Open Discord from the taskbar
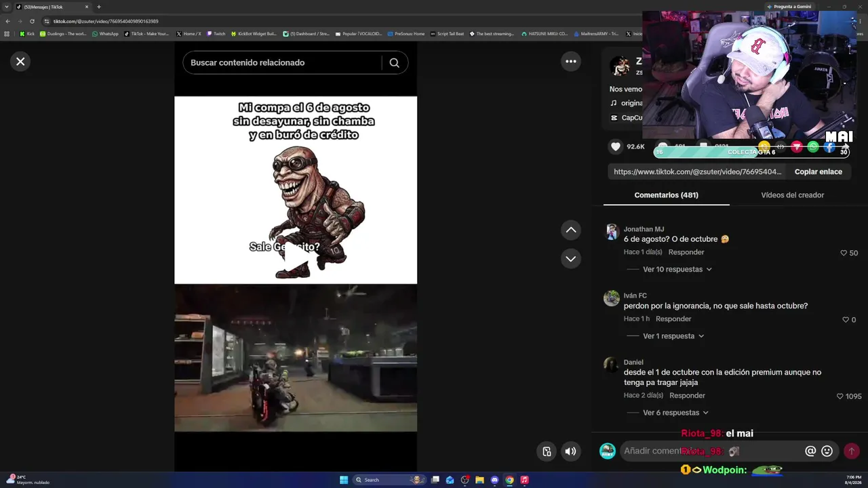 [x=494, y=480]
